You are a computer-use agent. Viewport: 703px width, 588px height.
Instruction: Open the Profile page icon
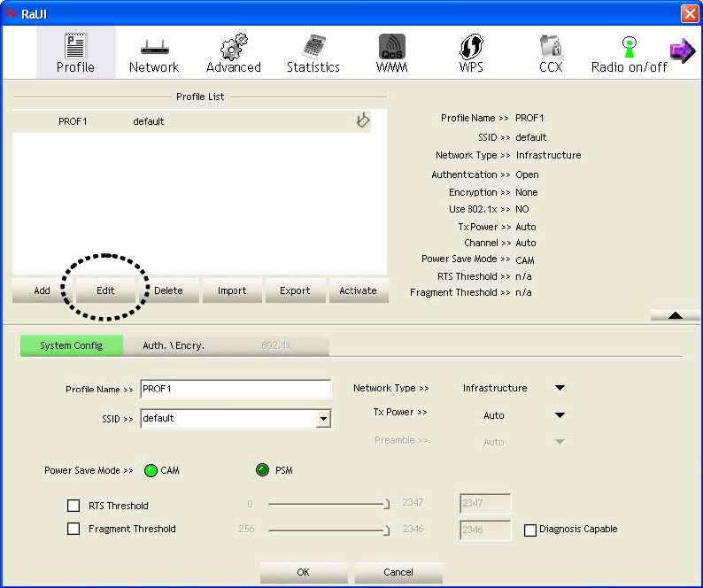click(x=75, y=46)
